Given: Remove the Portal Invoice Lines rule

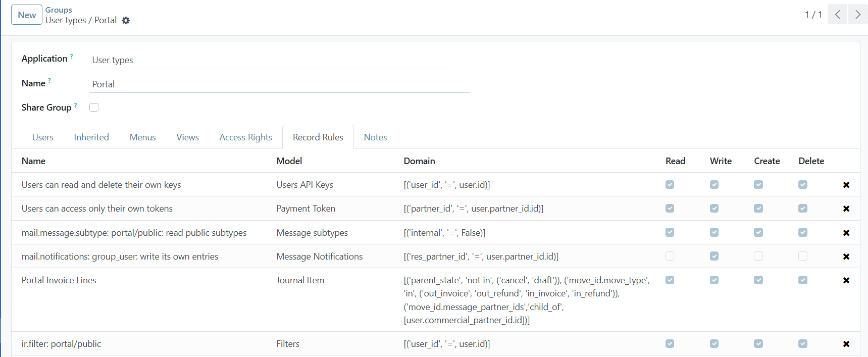Looking at the screenshot, I should pos(846,280).
